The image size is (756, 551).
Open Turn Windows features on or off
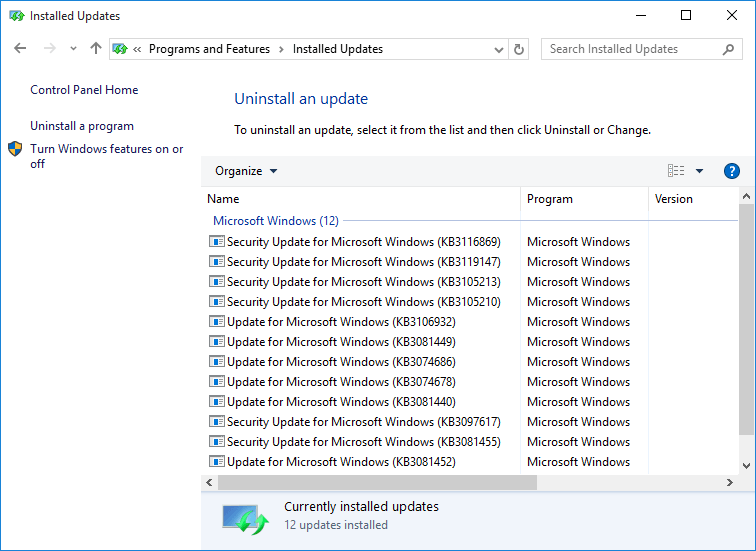[x=107, y=156]
